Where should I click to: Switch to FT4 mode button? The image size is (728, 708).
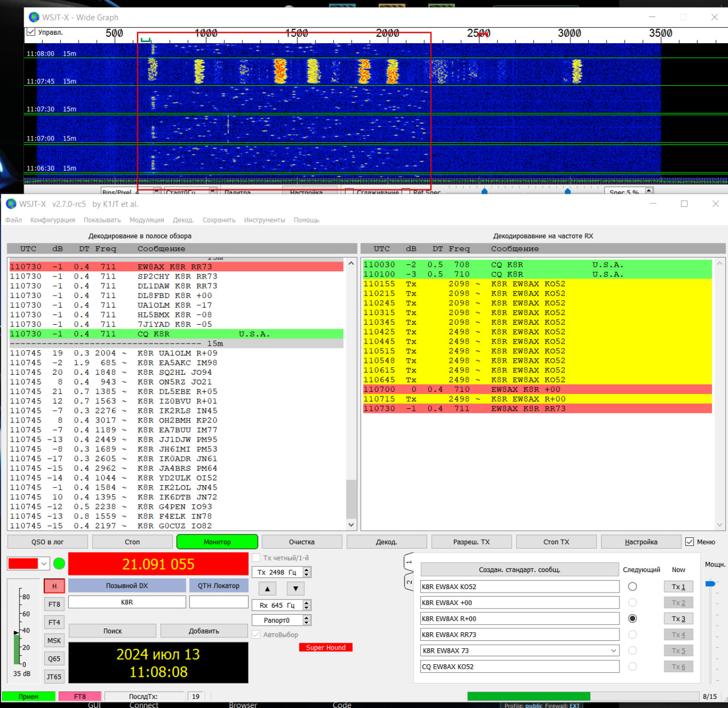point(54,622)
